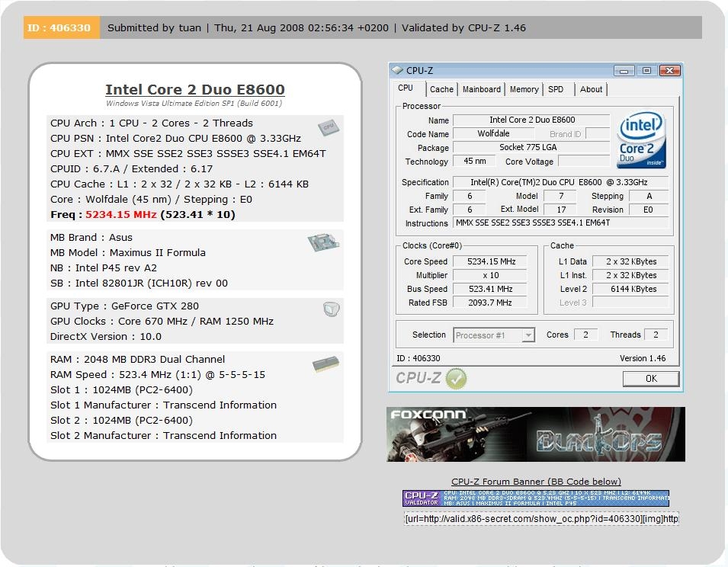728x567 pixels.
Task: Click the CPU-Z title bar icon
Action: tap(397, 71)
